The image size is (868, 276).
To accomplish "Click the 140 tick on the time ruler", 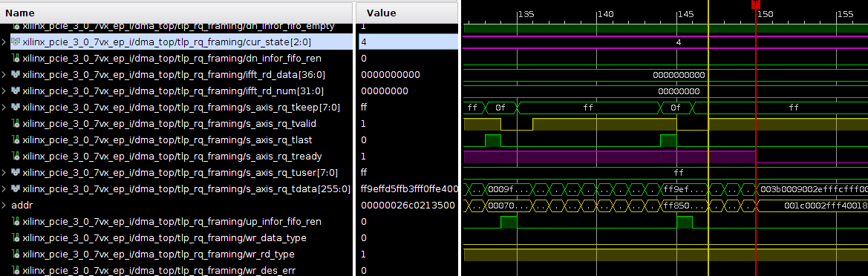I will pos(606,14).
